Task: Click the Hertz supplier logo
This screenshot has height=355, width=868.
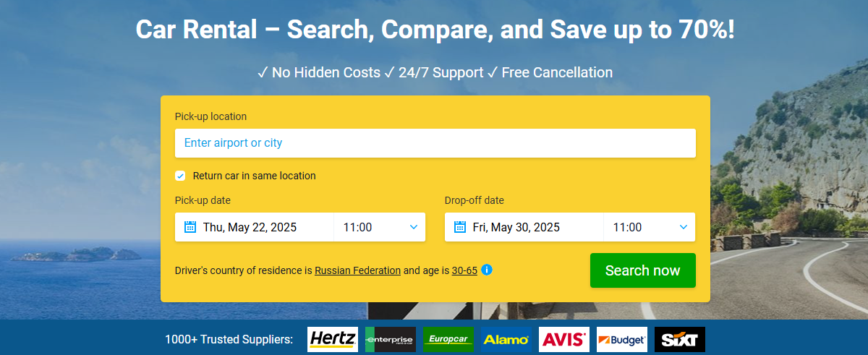Action: click(333, 339)
